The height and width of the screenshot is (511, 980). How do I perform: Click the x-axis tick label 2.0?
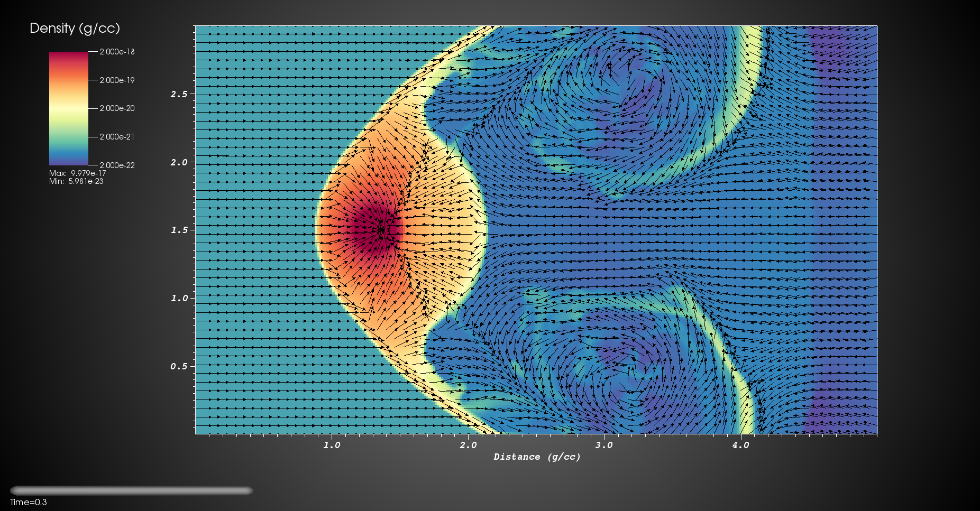click(x=468, y=445)
